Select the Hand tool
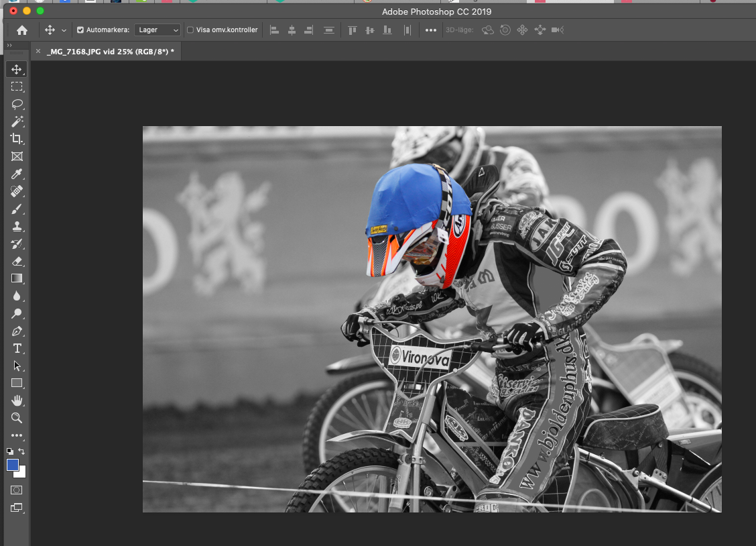The width and height of the screenshot is (756, 546). pos(17,400)
